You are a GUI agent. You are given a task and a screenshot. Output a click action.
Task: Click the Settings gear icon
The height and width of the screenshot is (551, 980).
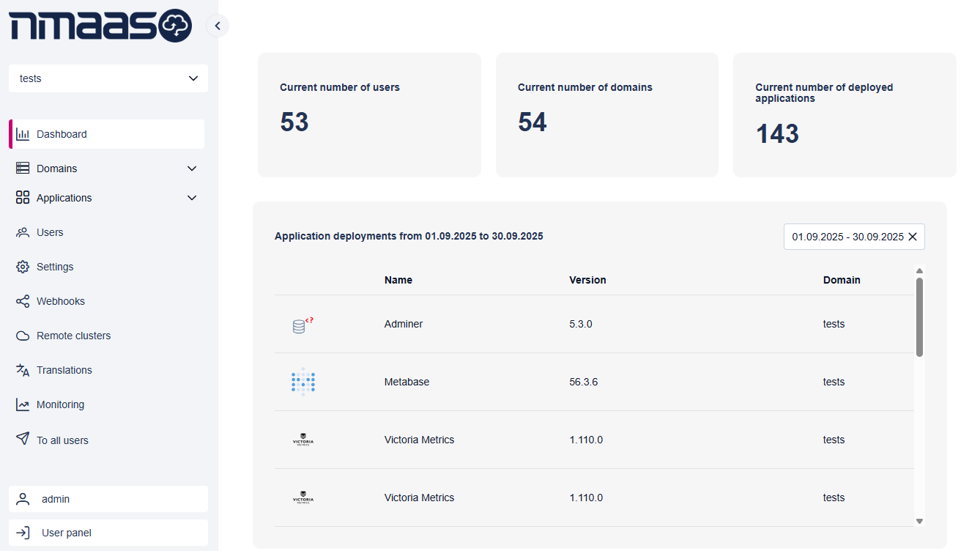click(x=23, y=267)
